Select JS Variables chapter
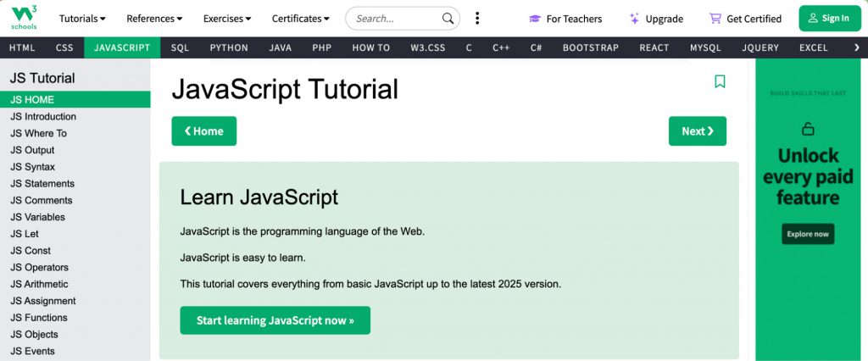This screenshot has width=868, height=361. point(75,217)
